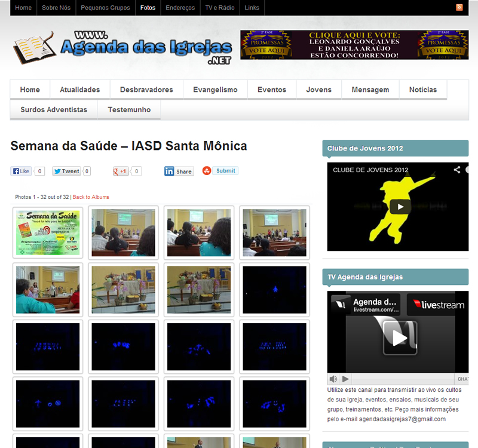Open the last dark thumbnail in fourth row
The image size is (478, 448).
[x=275, y=404]
